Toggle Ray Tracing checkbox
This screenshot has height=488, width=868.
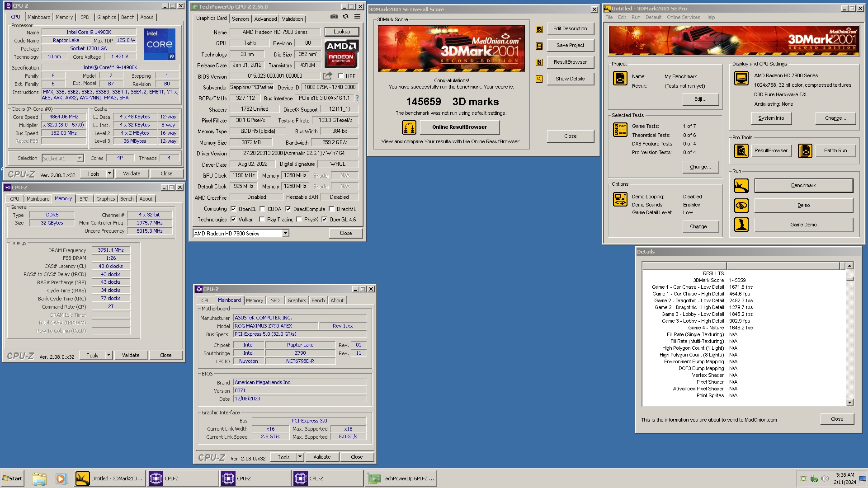click(262, 220)
